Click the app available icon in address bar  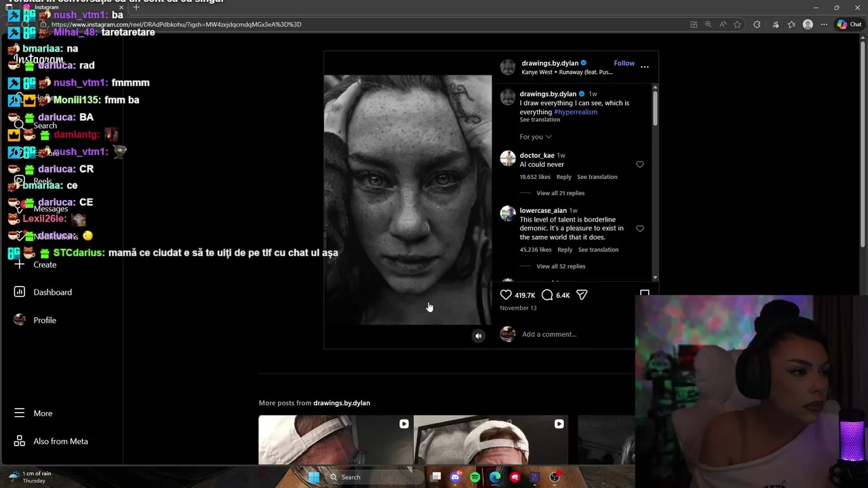(x=694, y=24)
